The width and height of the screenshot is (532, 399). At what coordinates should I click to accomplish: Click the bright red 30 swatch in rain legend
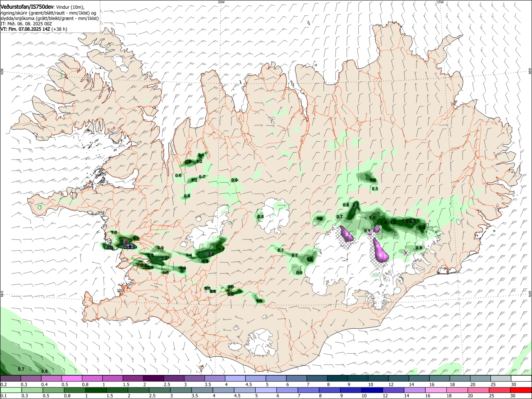pos(520,390)
